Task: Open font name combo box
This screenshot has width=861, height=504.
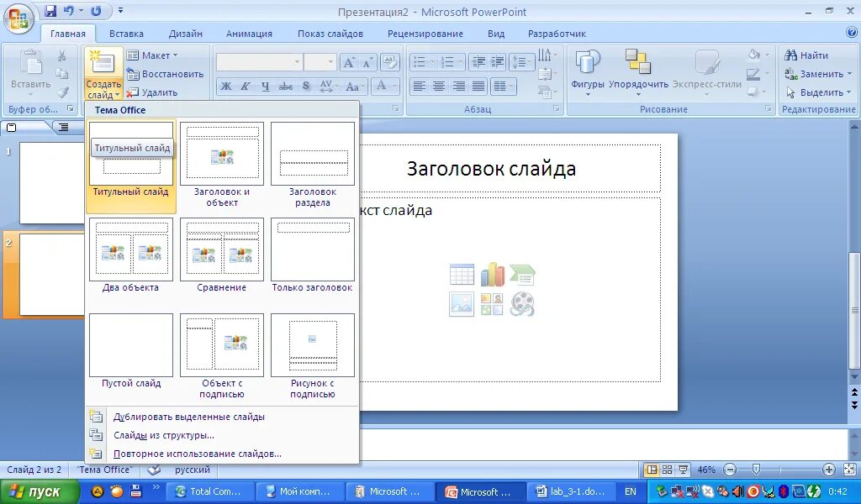Action: pos(259,62)
